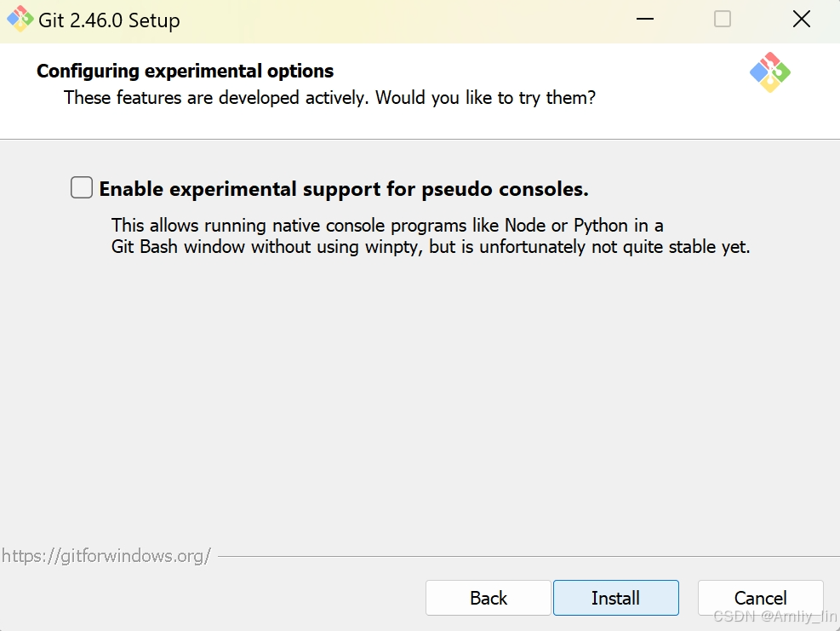Enable the pseudo consoles checkbox
The height and width of the screenshot is (631, 840).
(x=82, y=187)
